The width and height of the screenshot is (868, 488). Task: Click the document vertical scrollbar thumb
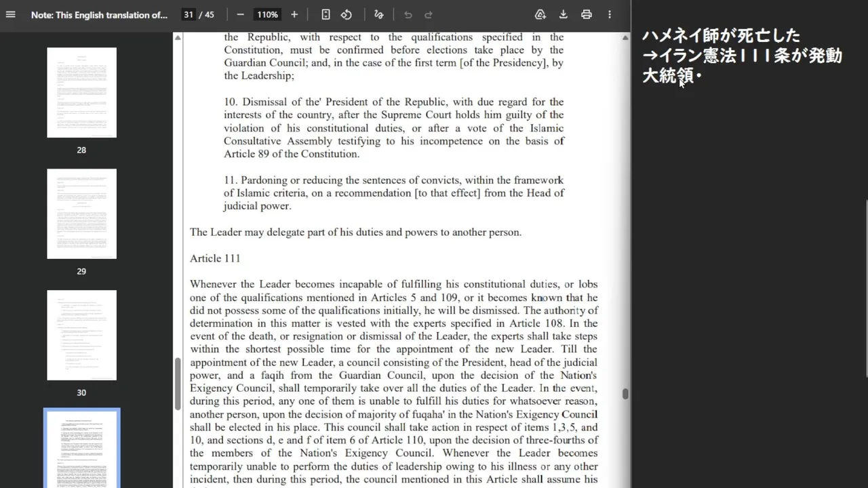pyautogui.click(x=625, y=394)
